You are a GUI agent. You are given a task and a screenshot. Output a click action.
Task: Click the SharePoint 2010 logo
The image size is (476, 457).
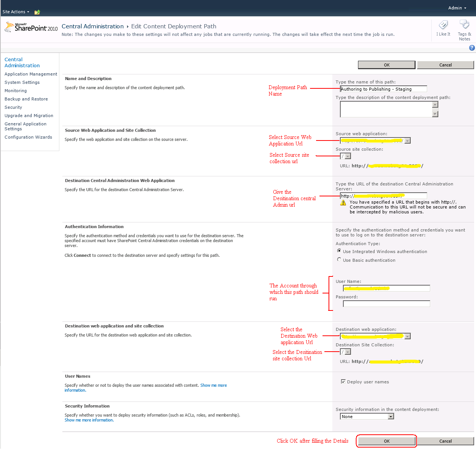coord(30,26)
